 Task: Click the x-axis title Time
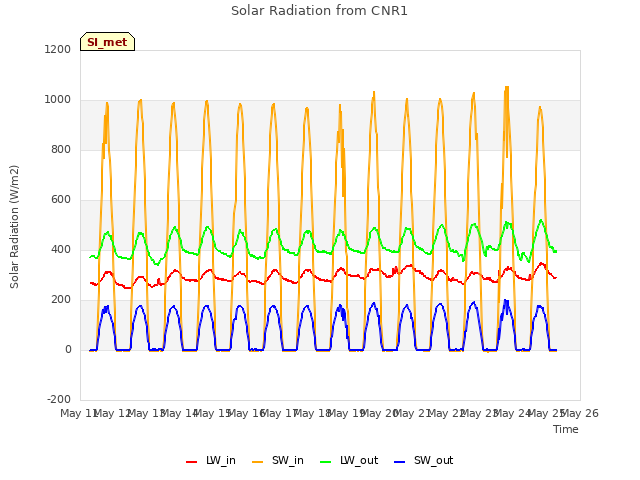point(566,429)
